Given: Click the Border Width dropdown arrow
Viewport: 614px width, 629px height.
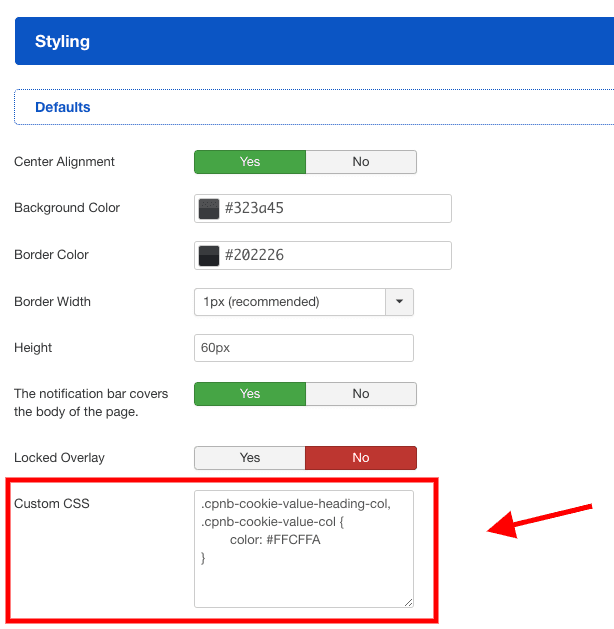Looking at the screenshot, I should click(400, 302).
